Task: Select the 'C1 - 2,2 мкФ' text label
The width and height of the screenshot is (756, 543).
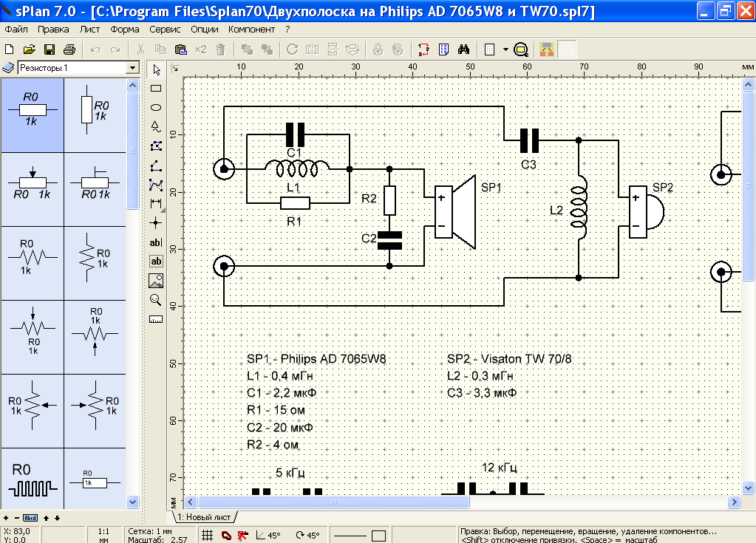Action: (282, 393)
